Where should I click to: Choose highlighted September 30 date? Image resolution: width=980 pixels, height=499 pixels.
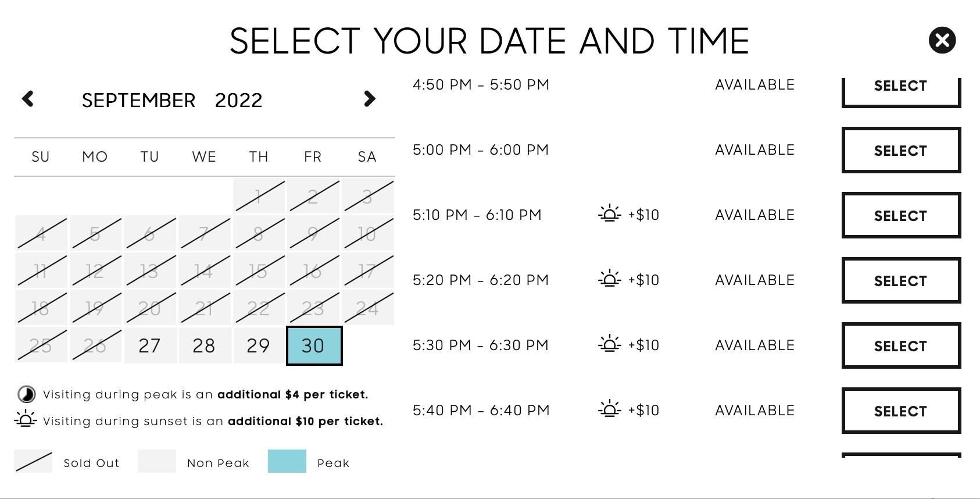click(314, 345)
